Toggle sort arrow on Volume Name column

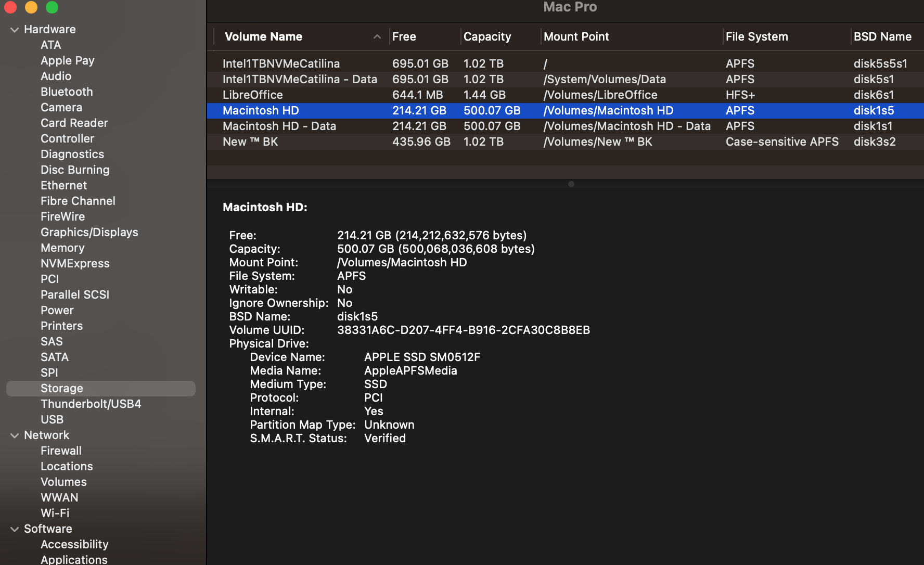click(x=377, y=36)
